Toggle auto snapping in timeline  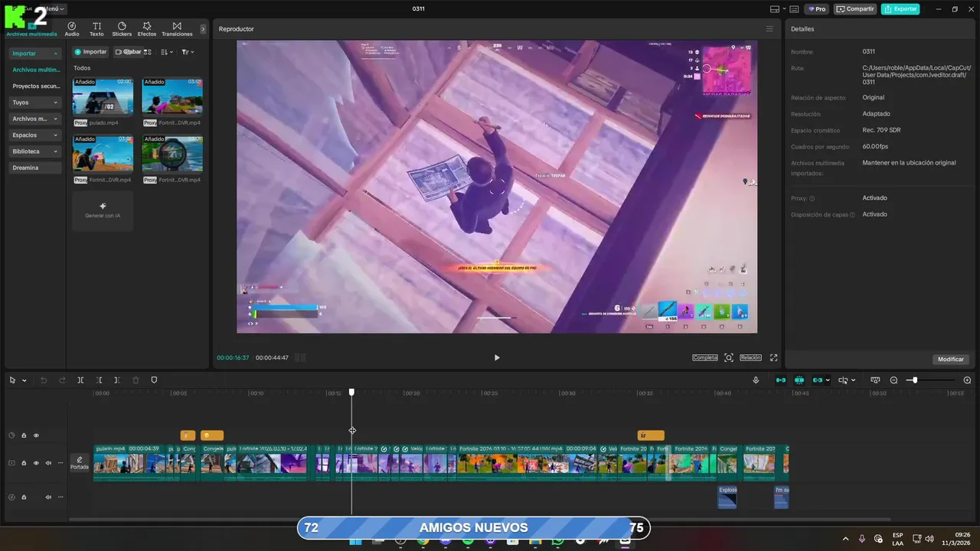[799, 380]
